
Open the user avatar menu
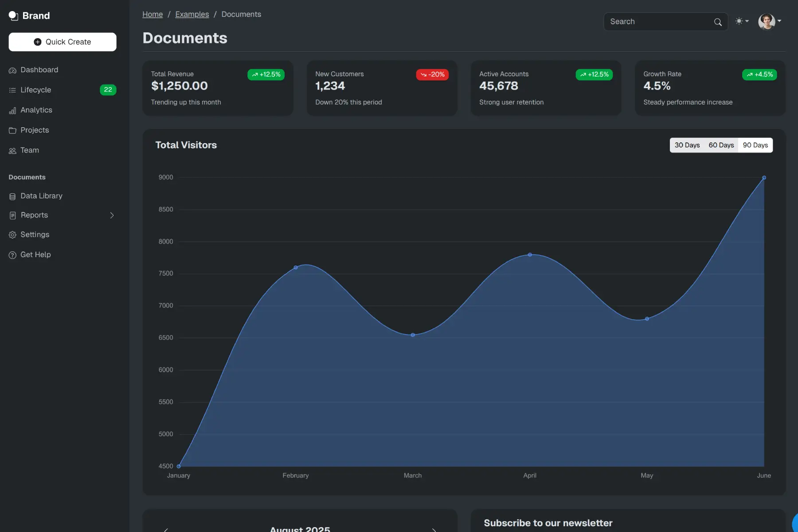[x=767, y=21]
